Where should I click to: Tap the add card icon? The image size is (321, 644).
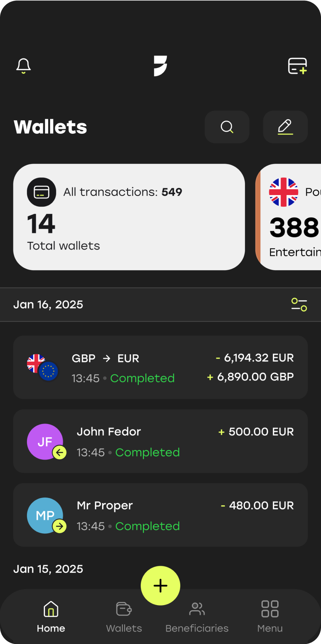coord(297,66)
